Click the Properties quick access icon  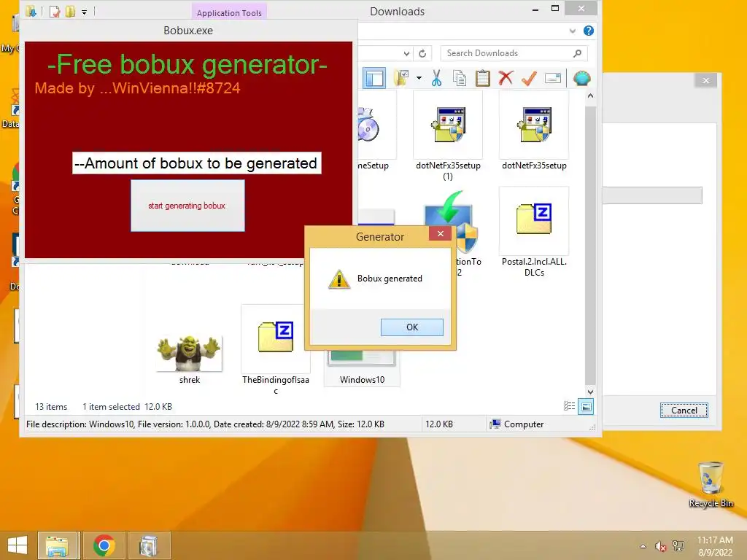coord(55,11)
